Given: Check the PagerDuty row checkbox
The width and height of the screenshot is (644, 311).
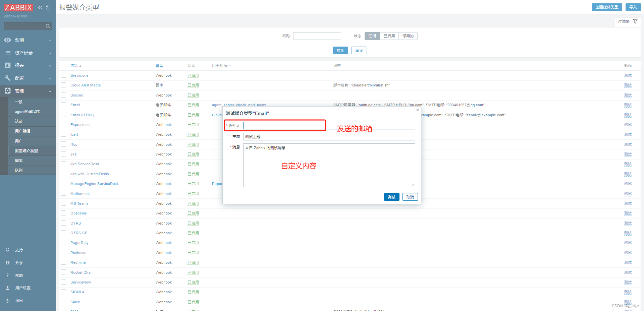Looking at the screenshot, I should tap(63, 243).
